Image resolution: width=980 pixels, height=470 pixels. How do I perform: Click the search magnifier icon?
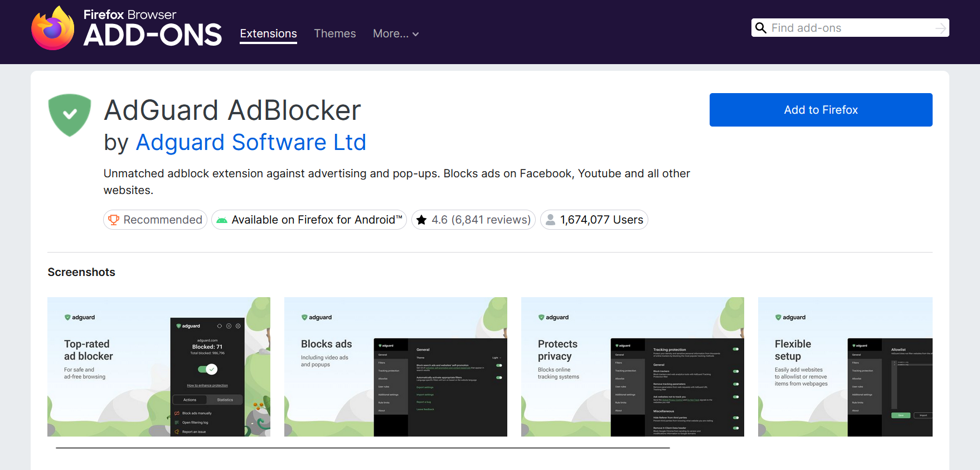click(x=761, y=28)
